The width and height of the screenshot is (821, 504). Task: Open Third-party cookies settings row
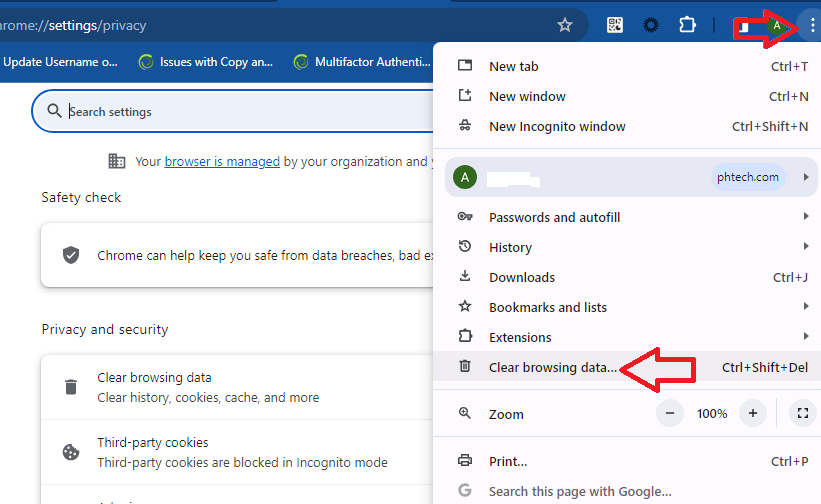pos(237,452)
